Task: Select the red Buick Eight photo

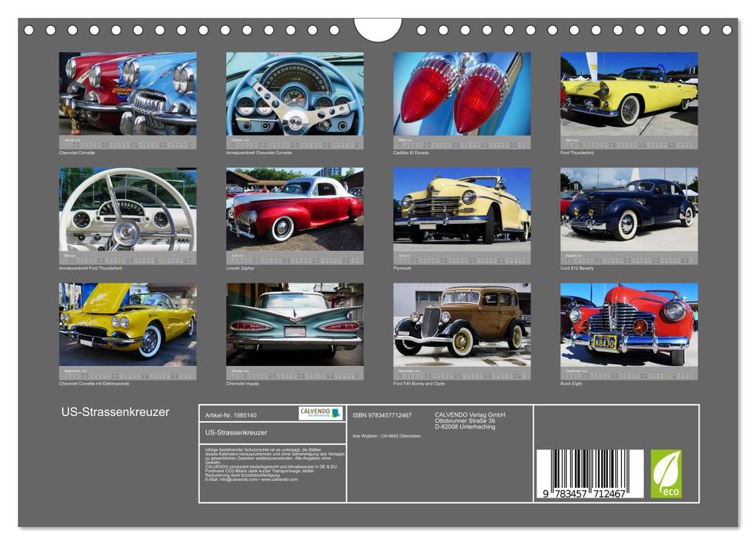Action: 629,324
